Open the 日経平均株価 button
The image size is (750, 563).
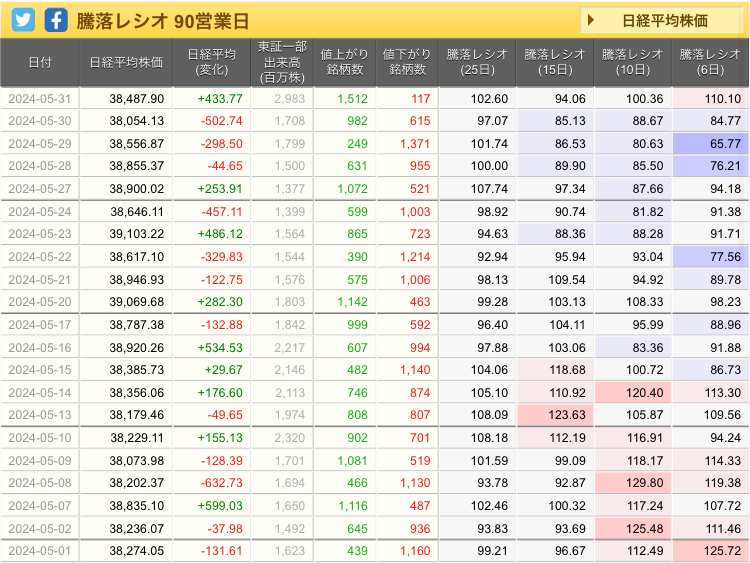[662, 21]
